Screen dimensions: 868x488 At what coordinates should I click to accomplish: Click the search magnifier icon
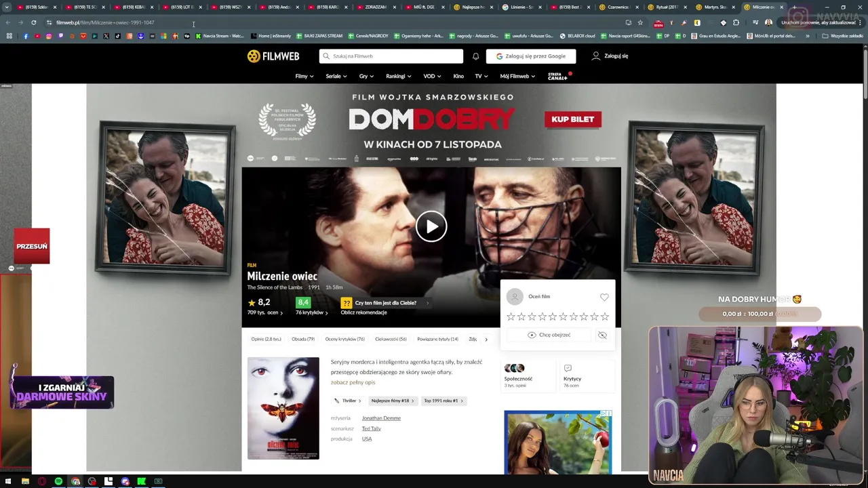[x=326, y=56]
